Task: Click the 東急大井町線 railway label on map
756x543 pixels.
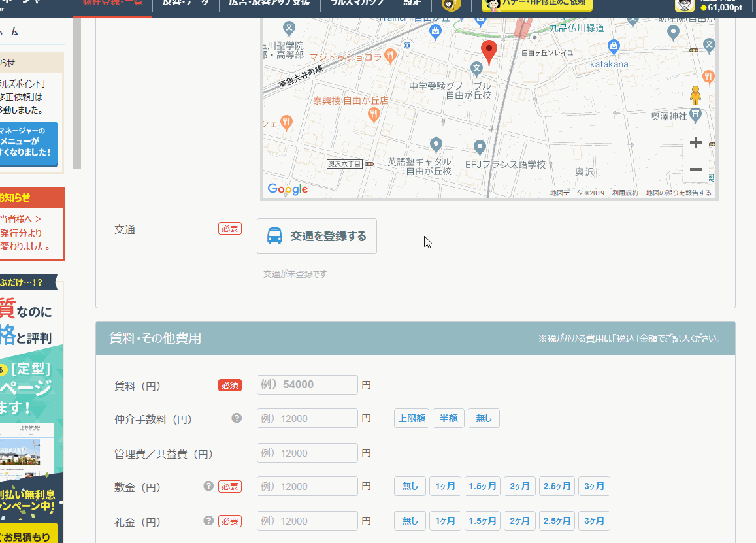Action: 301,76
